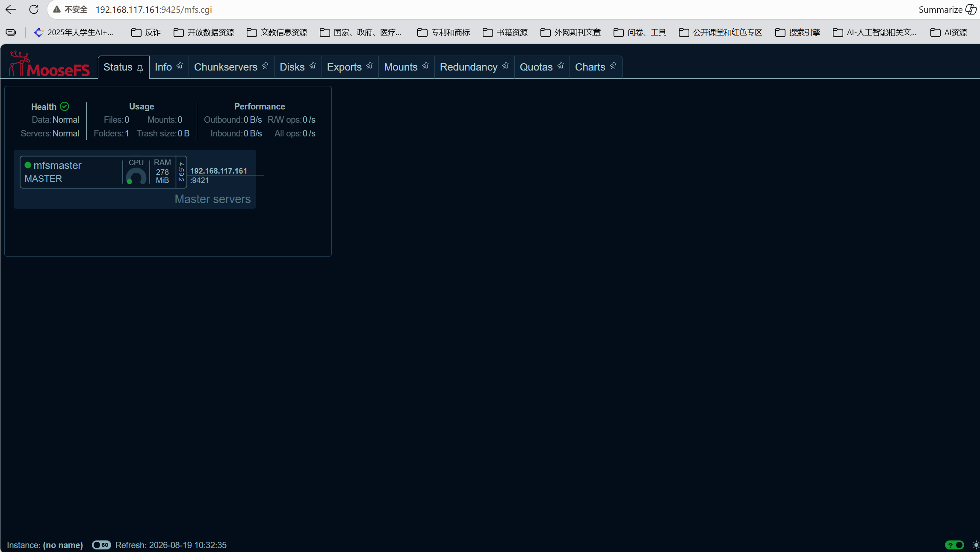Image resolution: width=980 pixels, height=552 pixels.
Task: Click the 192.168.117.161 master address
Action: coord(218,171)
